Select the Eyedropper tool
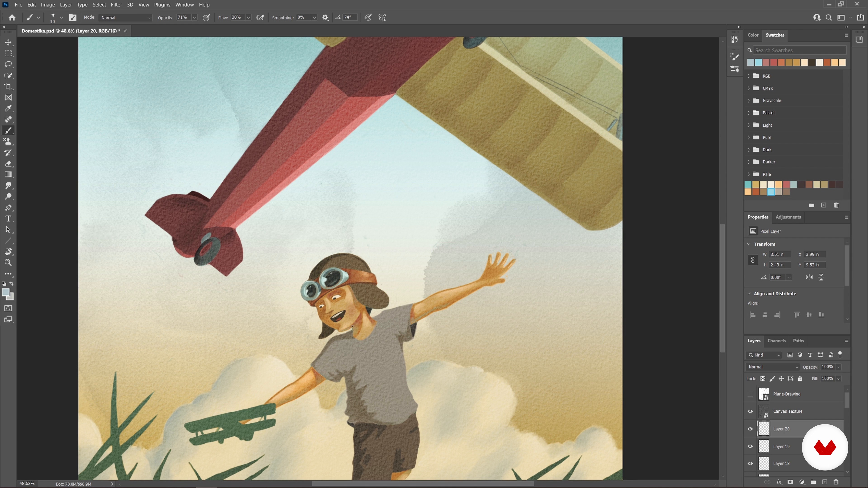 point(8,108)
